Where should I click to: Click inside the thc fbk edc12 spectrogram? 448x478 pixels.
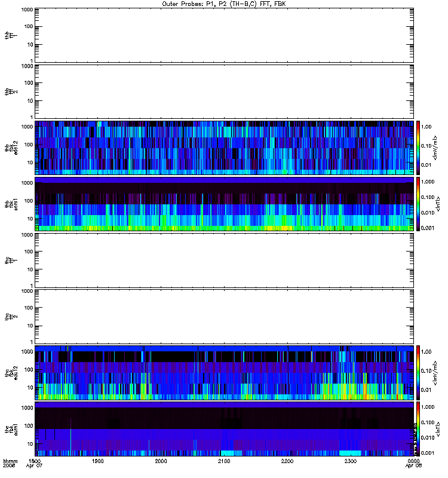click(x=225, y=373)
